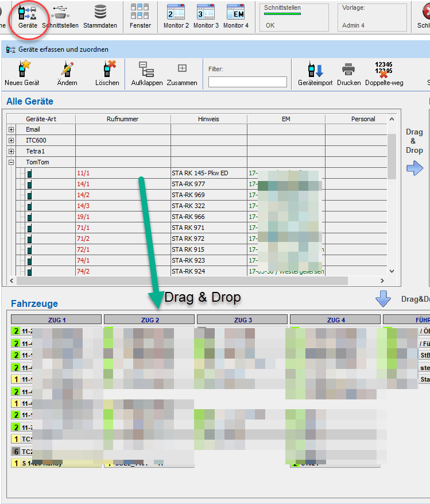
Task: Switch to Monitor 4
Action: coord(235,16)
